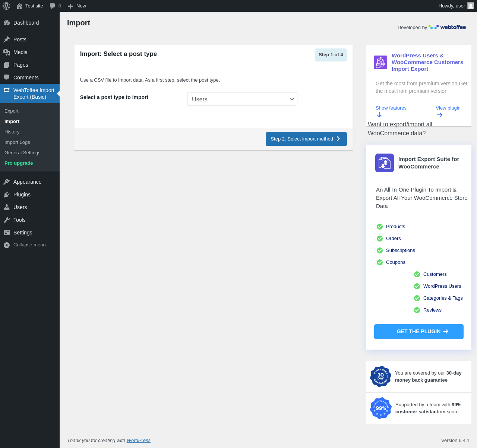The width and height of the screenshot is (477, 448).
Task: Click the green check next to Coupons
Action: click(380, 262)
